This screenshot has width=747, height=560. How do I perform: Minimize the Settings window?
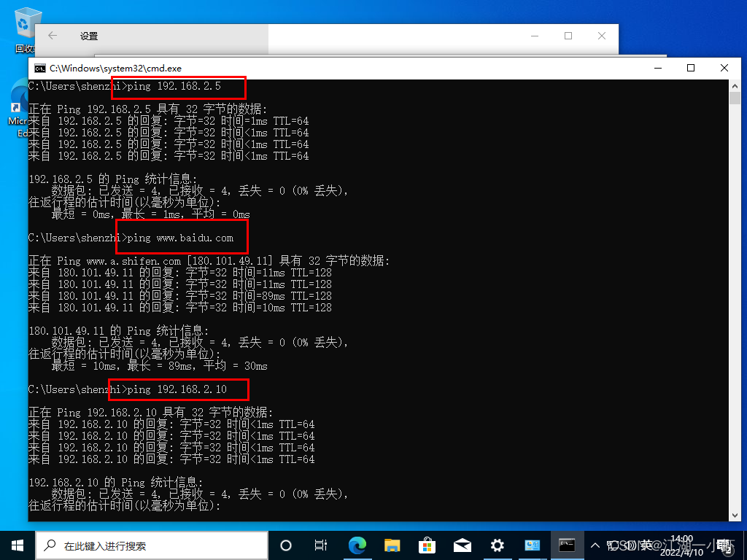click(535, 36)
